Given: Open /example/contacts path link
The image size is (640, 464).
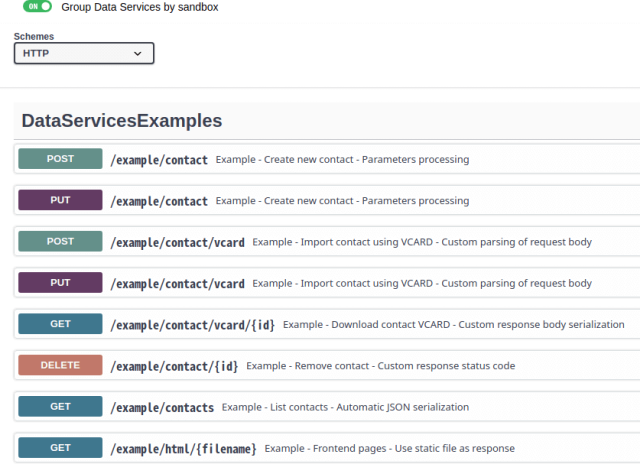Looking at the screenshot, I should 162,408.
